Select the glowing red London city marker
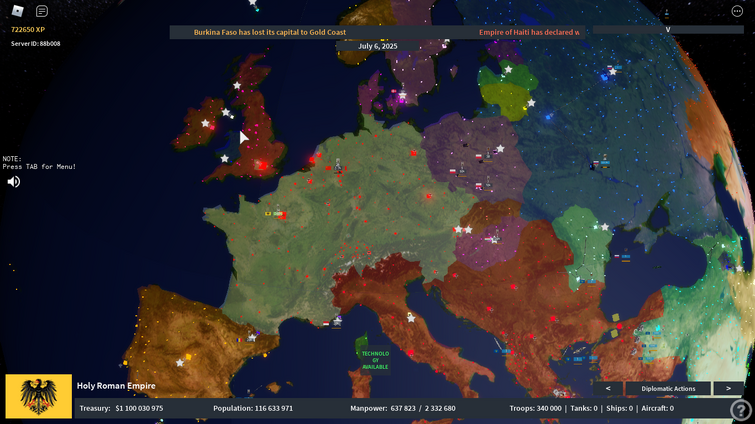This screenshot has height=424, width=755. click(x=262, y=166)
